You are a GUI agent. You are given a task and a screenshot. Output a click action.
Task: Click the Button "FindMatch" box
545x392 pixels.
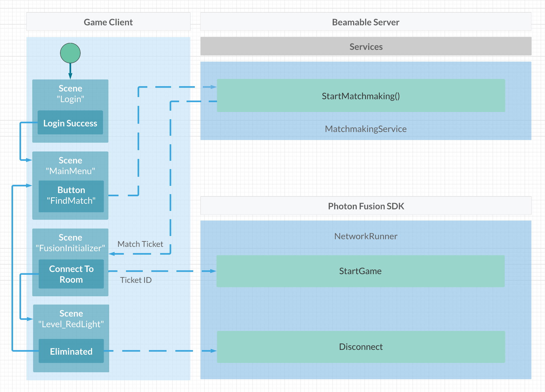point(71,196)
